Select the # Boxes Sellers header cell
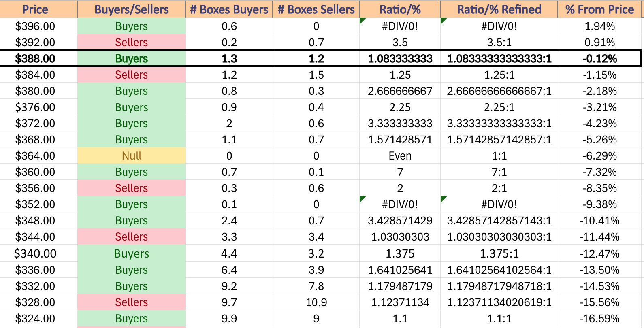The height and width of the screenshot is (328, 644). [x=316, y=9]
